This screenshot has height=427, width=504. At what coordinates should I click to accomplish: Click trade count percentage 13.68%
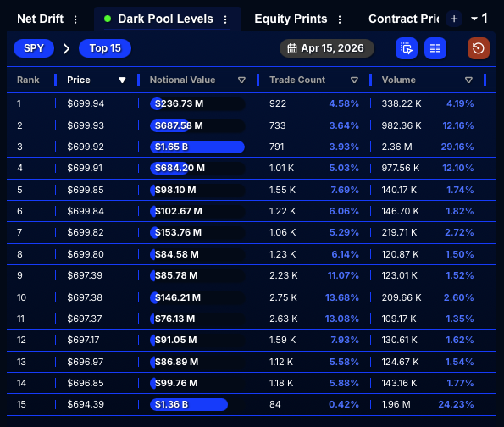click(342, 297)
